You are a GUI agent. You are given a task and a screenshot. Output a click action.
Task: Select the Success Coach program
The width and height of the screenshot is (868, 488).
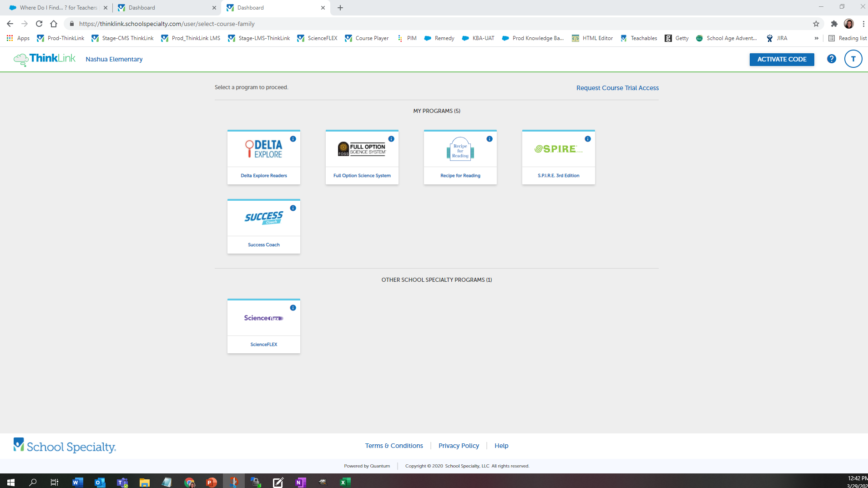(264, 226)
